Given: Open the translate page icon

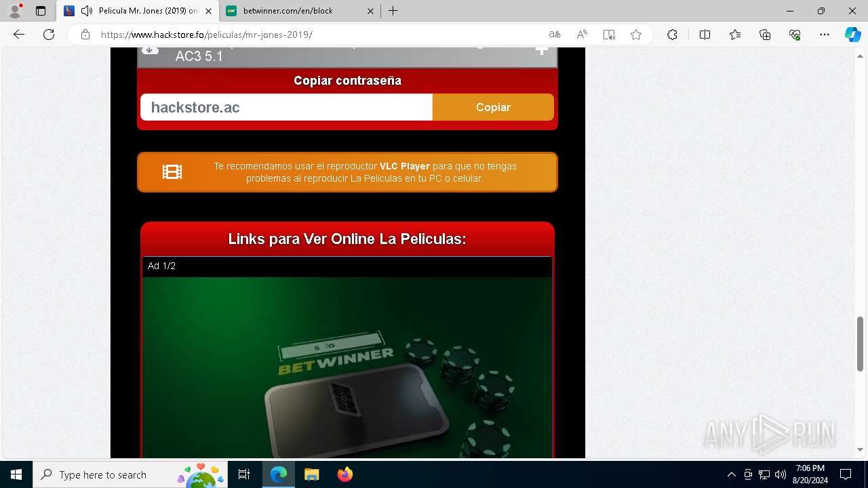Looking at the screenshot, I should (x=555, y=35).
